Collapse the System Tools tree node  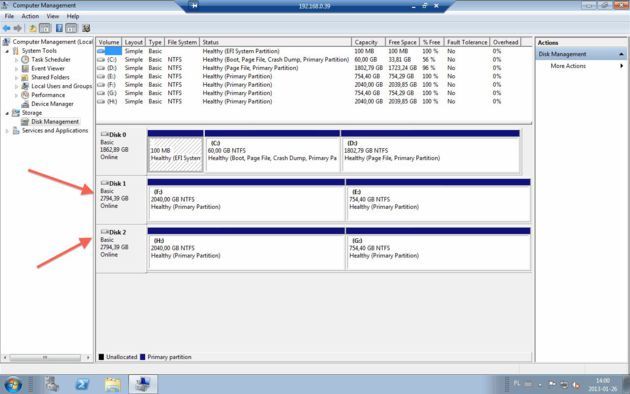pos(7,51)
